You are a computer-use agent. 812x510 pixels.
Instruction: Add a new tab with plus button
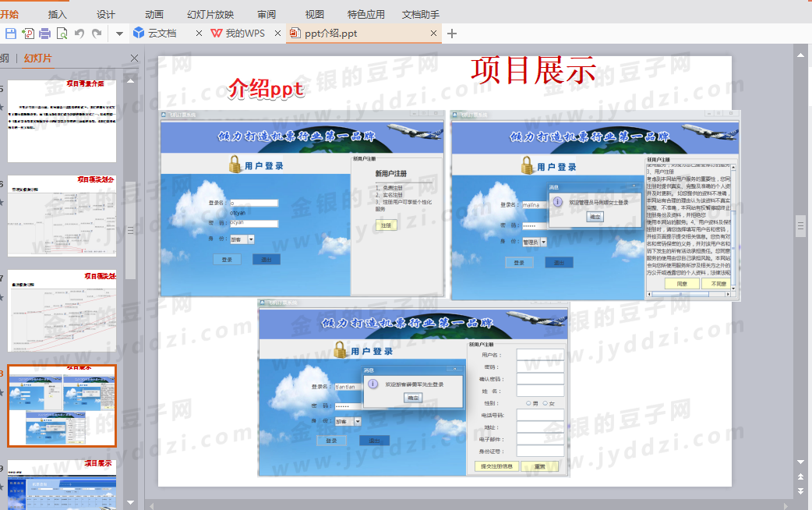click(x=451, y=34)
